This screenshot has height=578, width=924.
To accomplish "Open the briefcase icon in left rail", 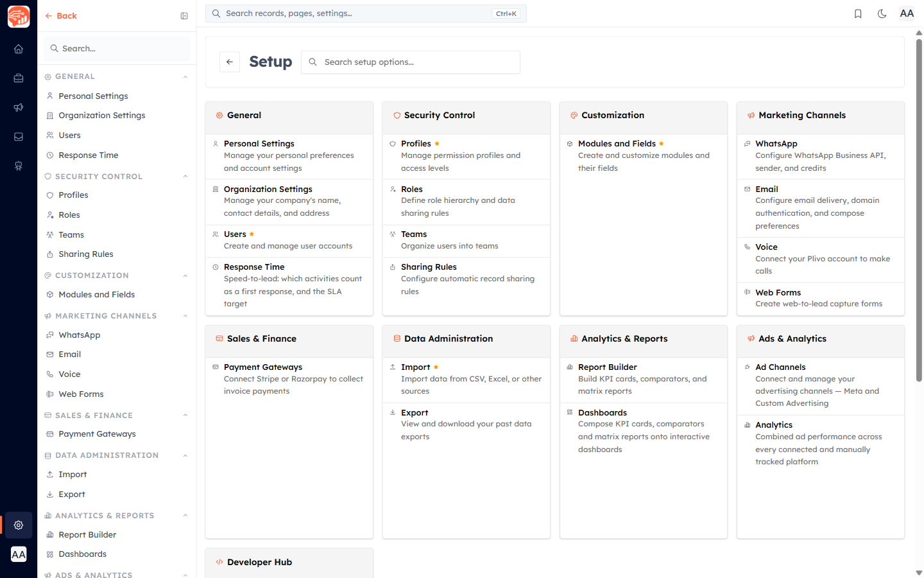I will pos(19,78).
